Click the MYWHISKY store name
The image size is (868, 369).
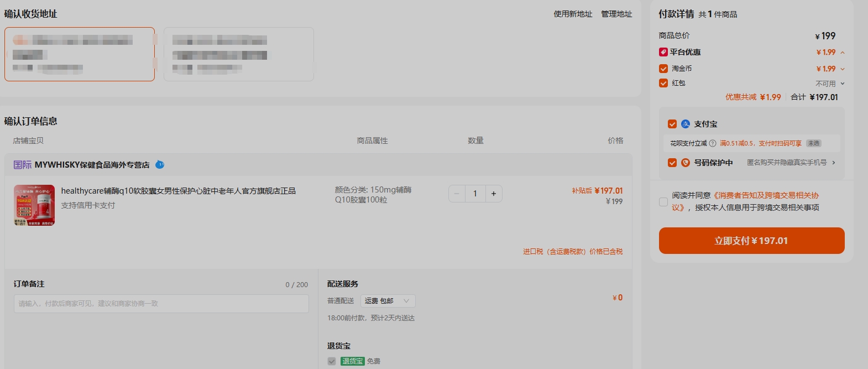click(92, 165)
